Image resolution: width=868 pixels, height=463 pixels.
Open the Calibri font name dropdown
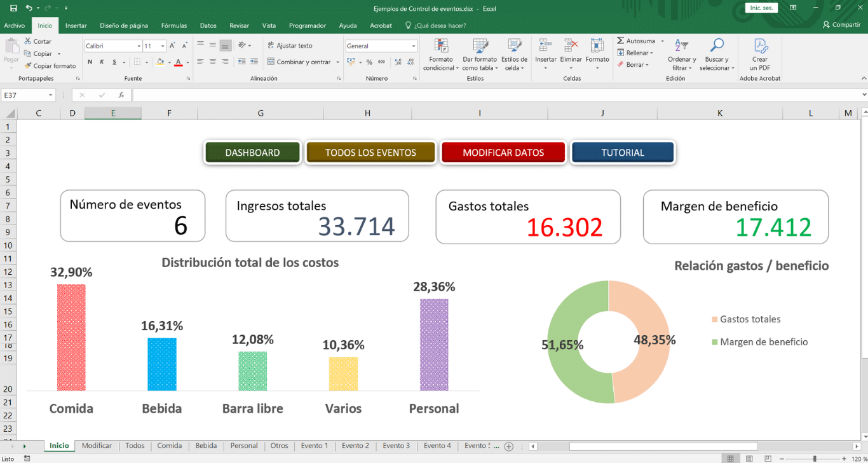click(139, 46)
